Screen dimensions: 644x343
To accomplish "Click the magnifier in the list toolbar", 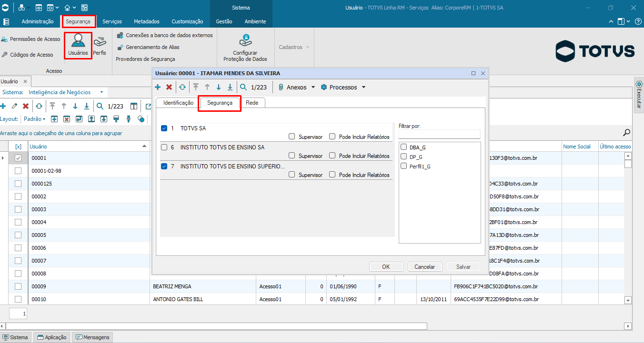I will pyautogui.click(x=100, y=106).
